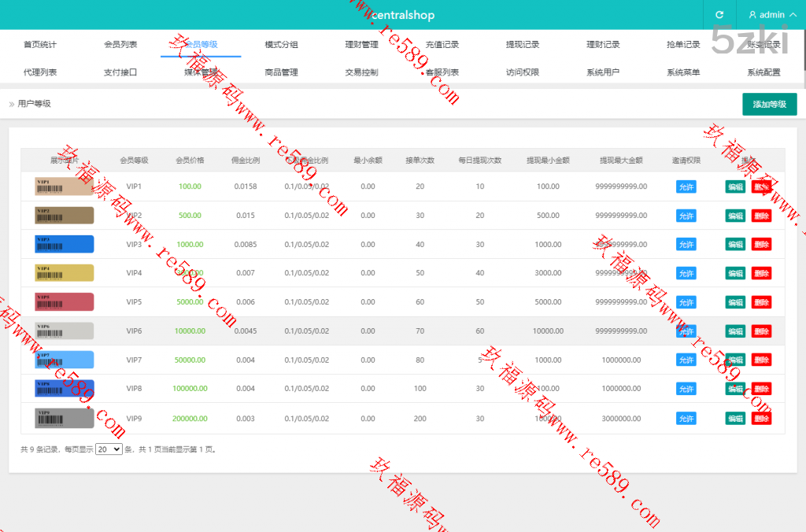806x532 pixels.
Task: Go to the 充值记录 menu item
Action: 442,45
